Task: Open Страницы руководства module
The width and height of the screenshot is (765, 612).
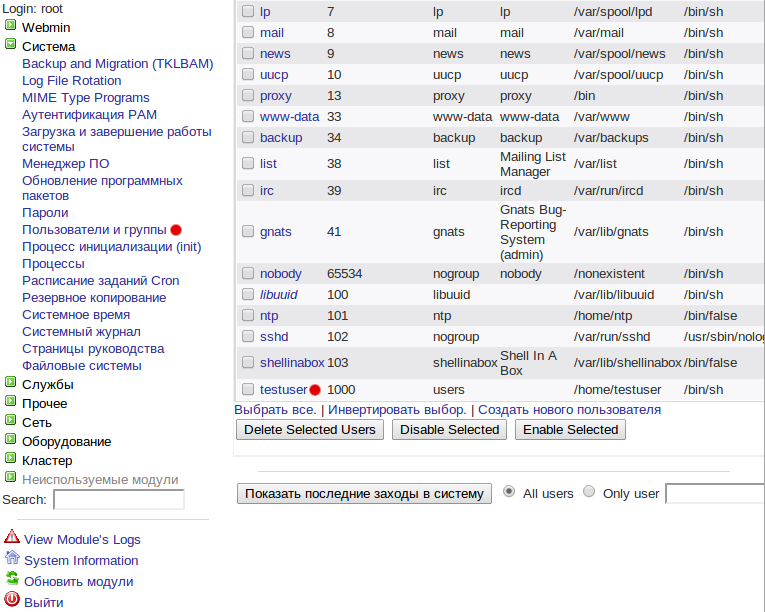Action: pos(93,349)
